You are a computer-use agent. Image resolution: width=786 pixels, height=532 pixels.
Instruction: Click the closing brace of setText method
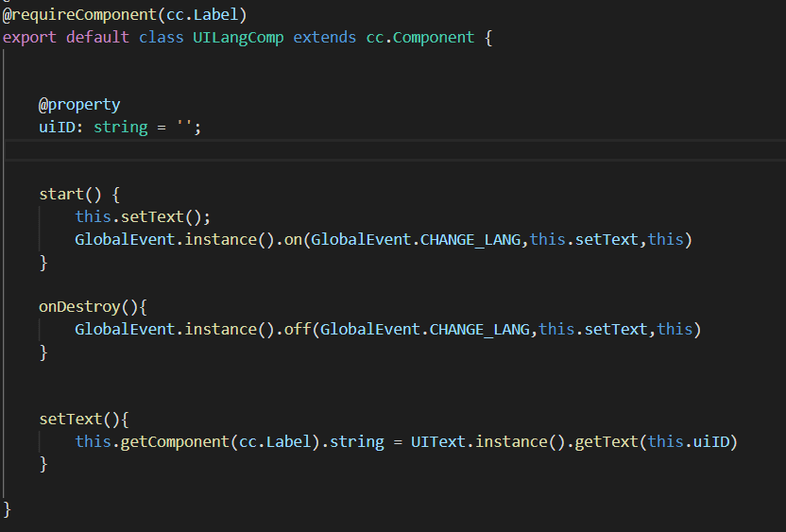(43, 464)
